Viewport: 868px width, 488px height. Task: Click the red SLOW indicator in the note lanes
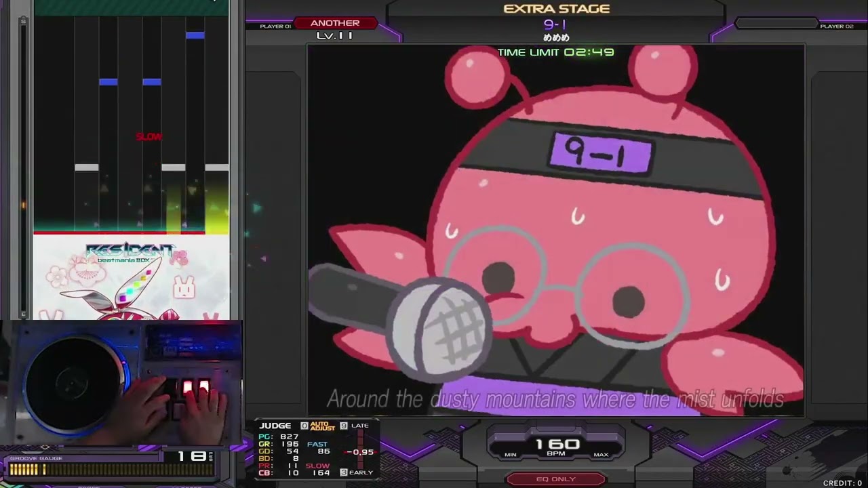pyautogui.click(x=149, y=137)
